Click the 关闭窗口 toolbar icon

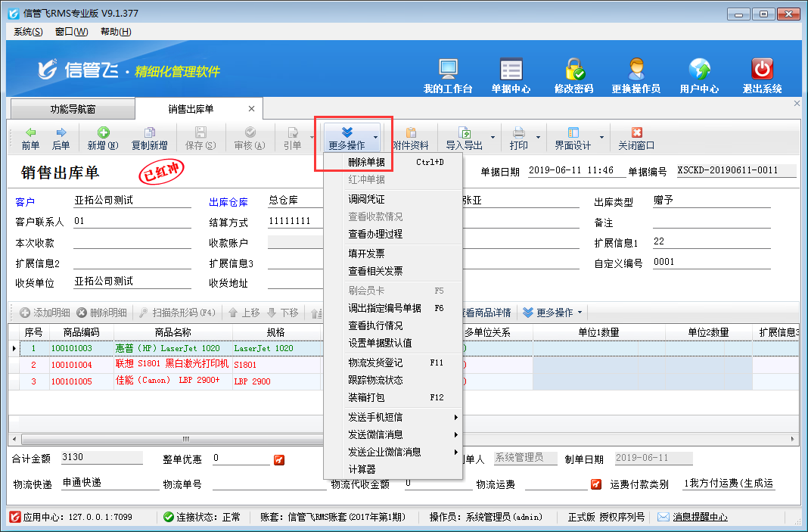coord(636,138)
